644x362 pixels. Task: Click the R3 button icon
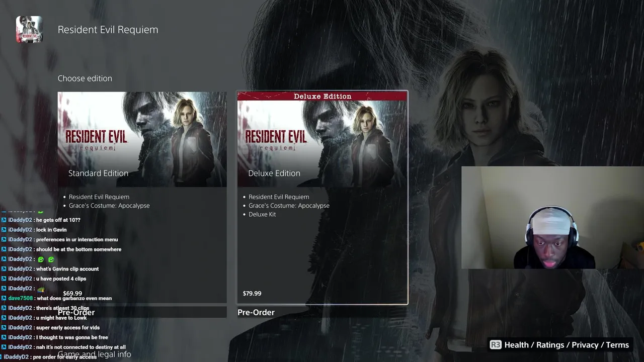pos(496,345)
